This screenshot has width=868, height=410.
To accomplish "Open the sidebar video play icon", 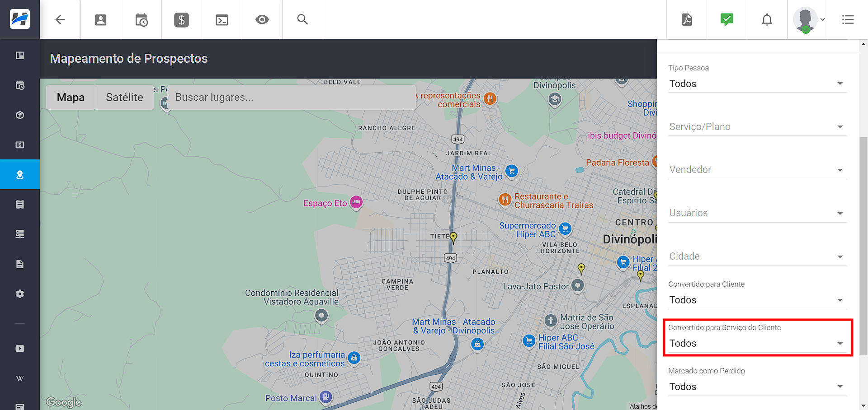I will point(20,349).
